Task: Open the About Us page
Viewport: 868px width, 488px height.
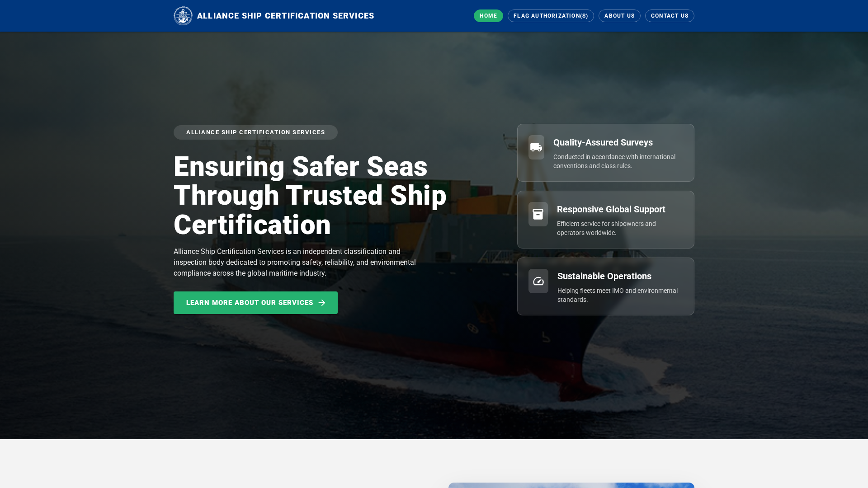Action: click(619, 16)
